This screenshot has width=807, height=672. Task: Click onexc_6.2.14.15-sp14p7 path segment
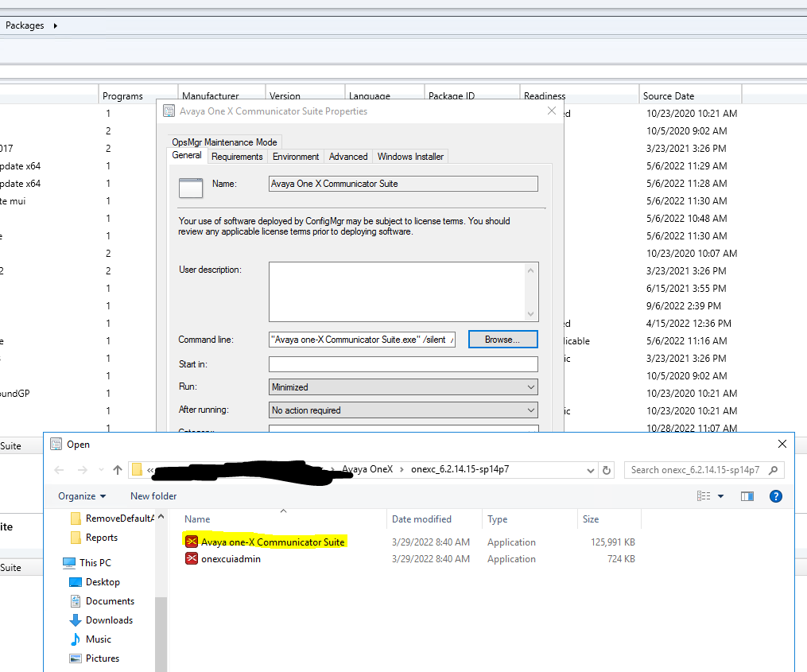click(x=460, y=469)
